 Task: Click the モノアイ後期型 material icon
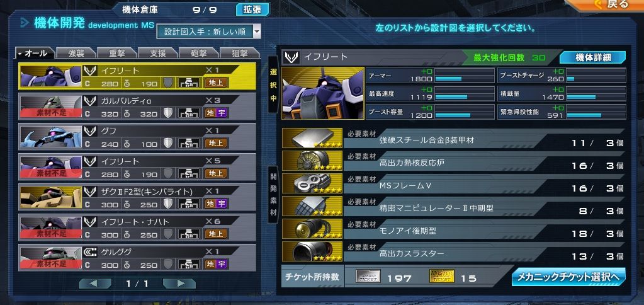point(312,229)
